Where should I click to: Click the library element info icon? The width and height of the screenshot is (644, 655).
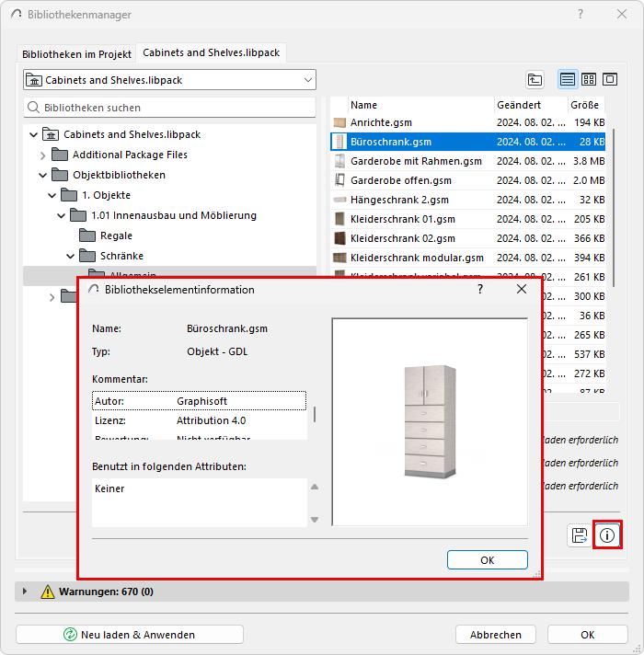click(607, 535)
